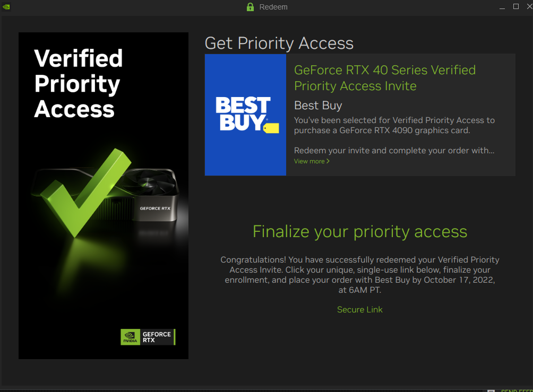The height and width of the screenshot is (392, 533).
Task: Click the Verified Priority Access banner headline
Action: [78, 84]
